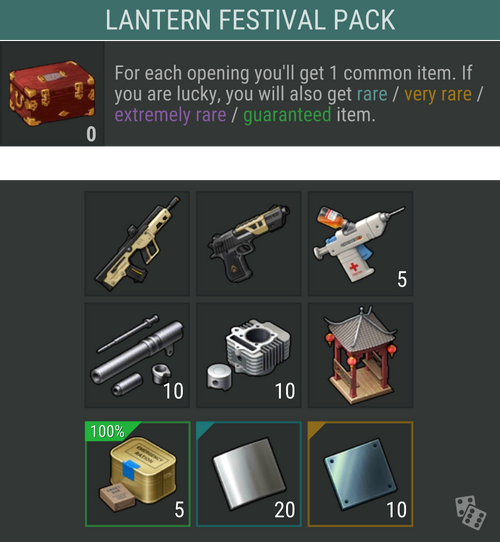500x542 pixels.
Task: Tap the guaranteed emergency ration item
Action: click(x=138, y=474)
